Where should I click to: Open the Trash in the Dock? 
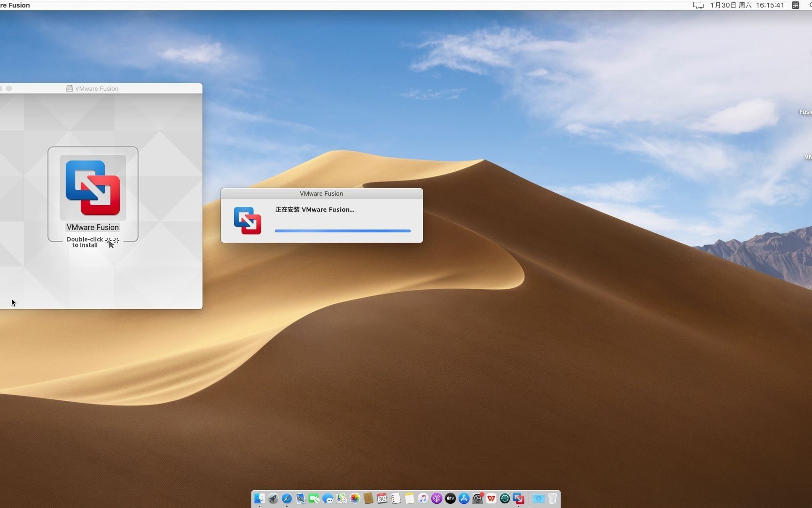[552, 499]
